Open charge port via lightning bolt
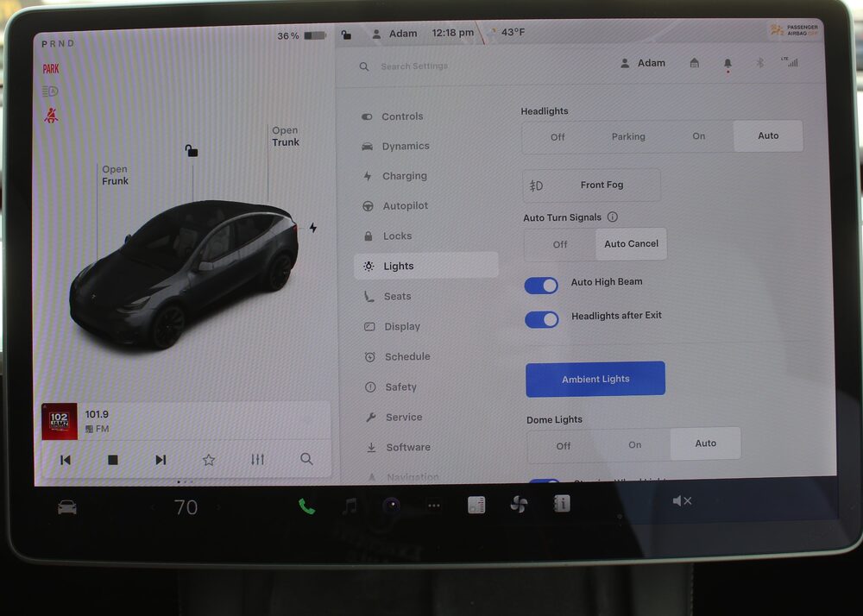This screenshot has height=616, width=863. (312, 228)
